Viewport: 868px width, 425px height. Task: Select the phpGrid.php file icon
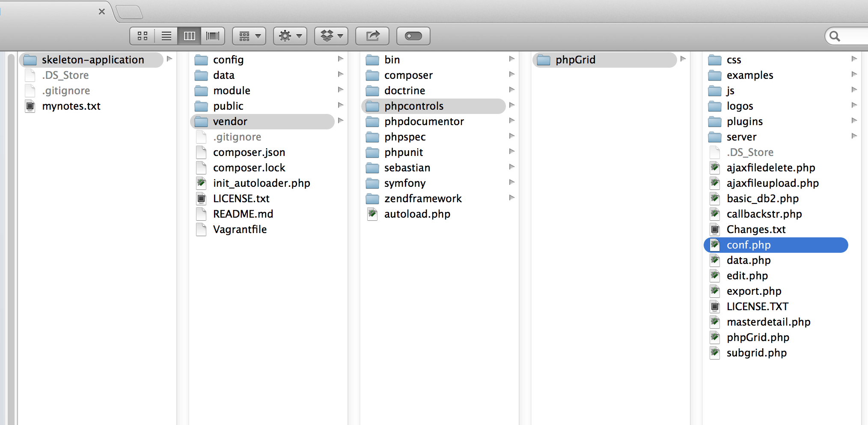715,338
